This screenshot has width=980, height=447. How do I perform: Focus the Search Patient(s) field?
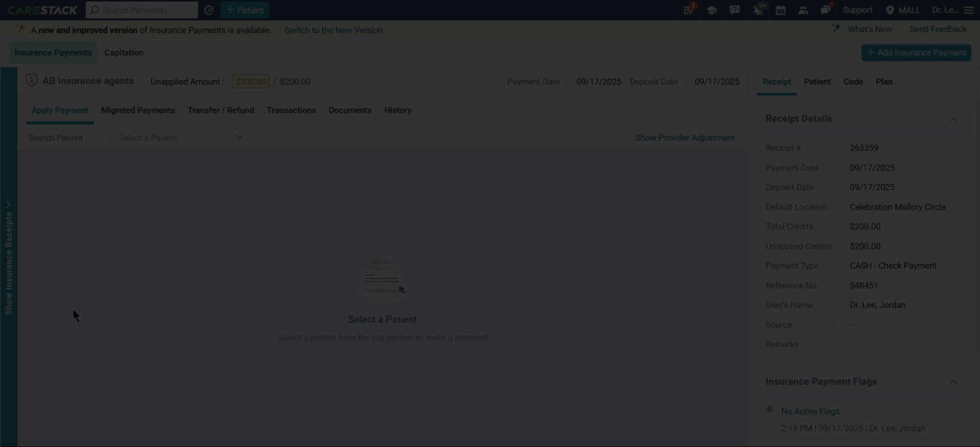142,10
